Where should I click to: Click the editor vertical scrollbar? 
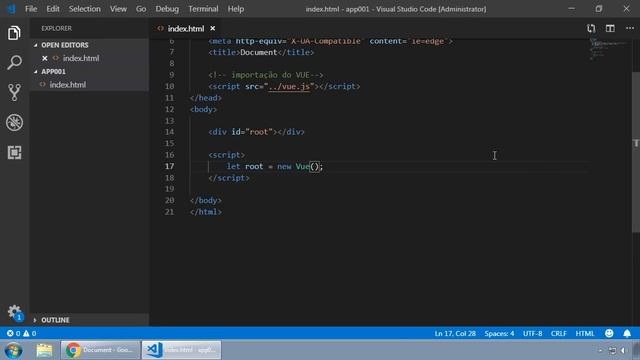636,152
